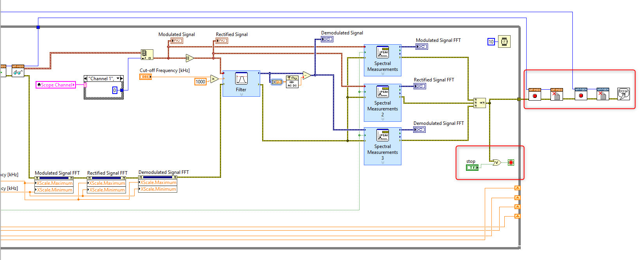Image resolution: width=644 pixels, height=260 pixels.
Task: Select the Modulated Signal FFT graph terminal
Action: pos(422,47)
